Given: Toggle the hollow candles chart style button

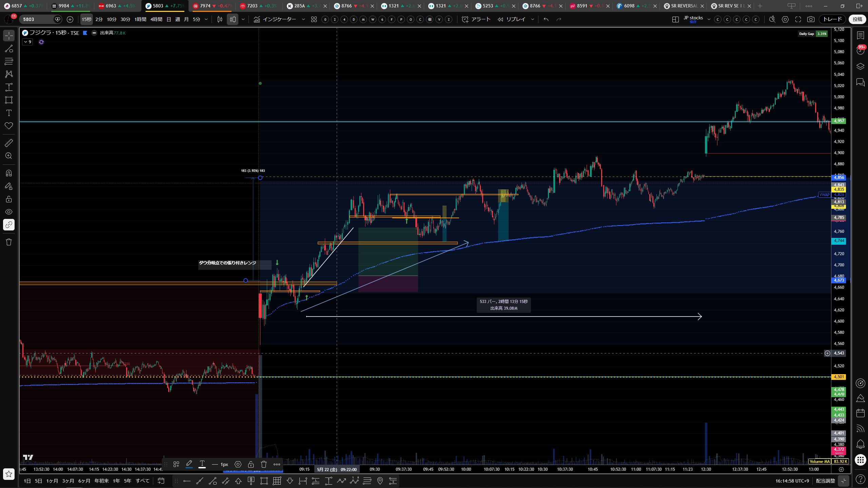Looking at the screenshot, I should tap(233, 19).
